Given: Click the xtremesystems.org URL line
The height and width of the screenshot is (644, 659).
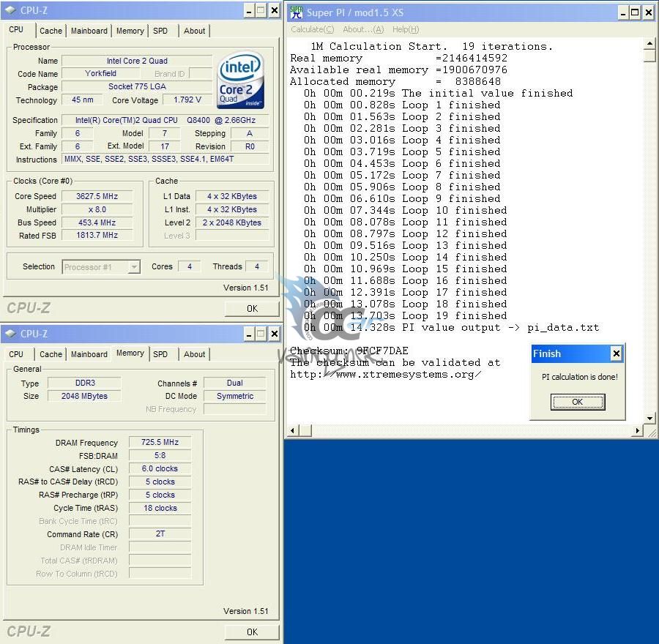Looking at the screenshot, I should 385,374.
